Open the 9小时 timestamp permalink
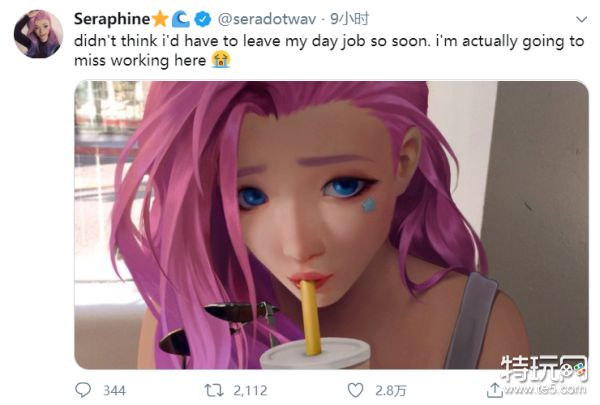The height and width of the screenshot is (405, 600). click(349, 19)
